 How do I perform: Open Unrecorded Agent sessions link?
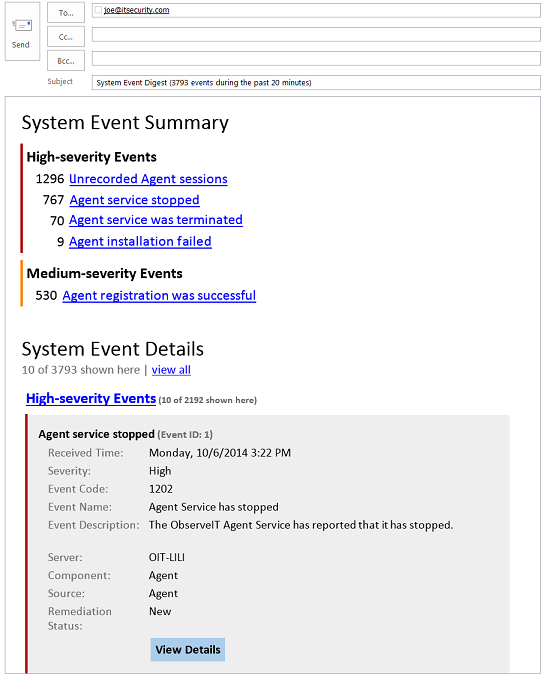pos(148,179)
